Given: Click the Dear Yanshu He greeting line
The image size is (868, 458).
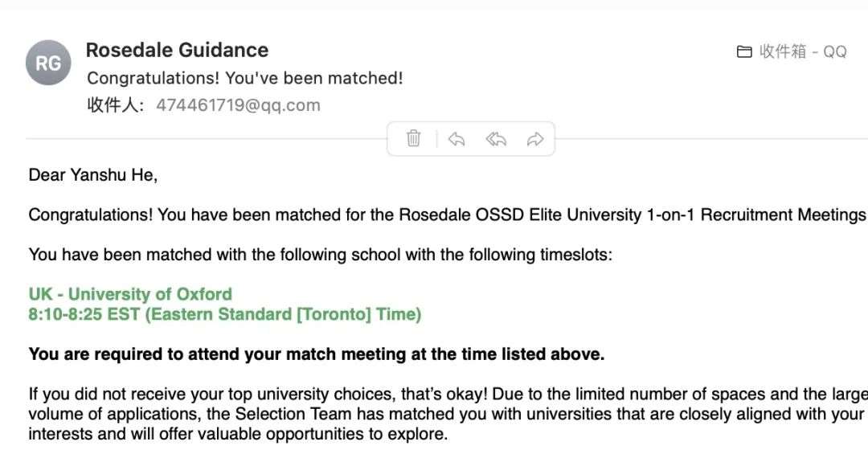Looking at the screenshot, I should 93,175.
